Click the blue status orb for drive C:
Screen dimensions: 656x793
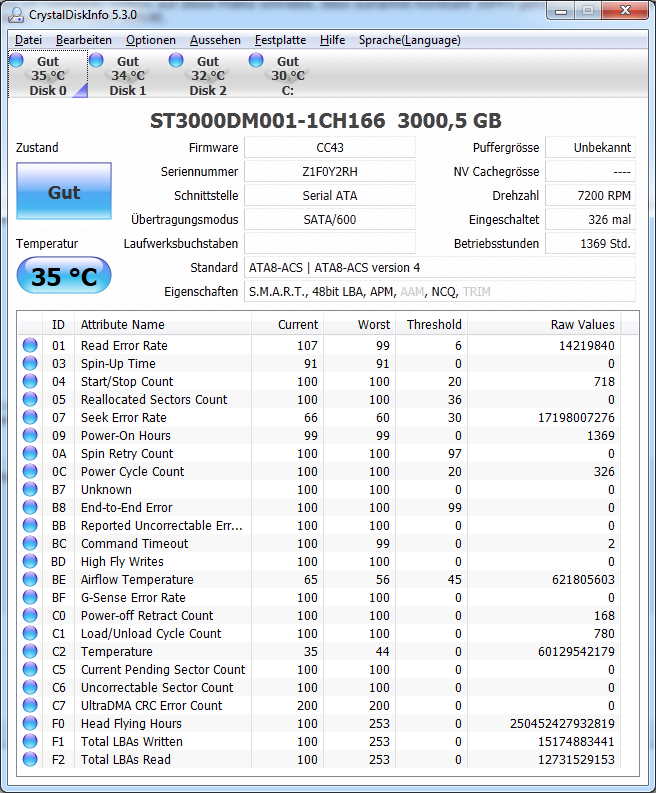(256, 60)
